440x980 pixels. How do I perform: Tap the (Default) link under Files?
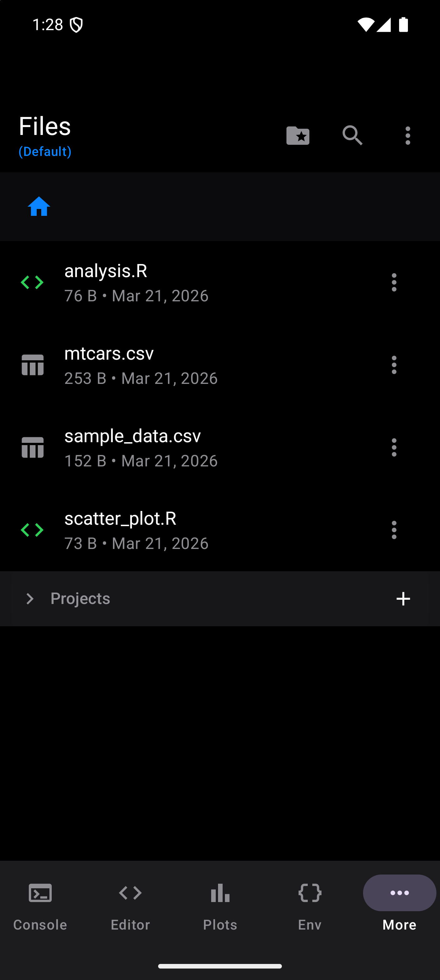(45, 152)
